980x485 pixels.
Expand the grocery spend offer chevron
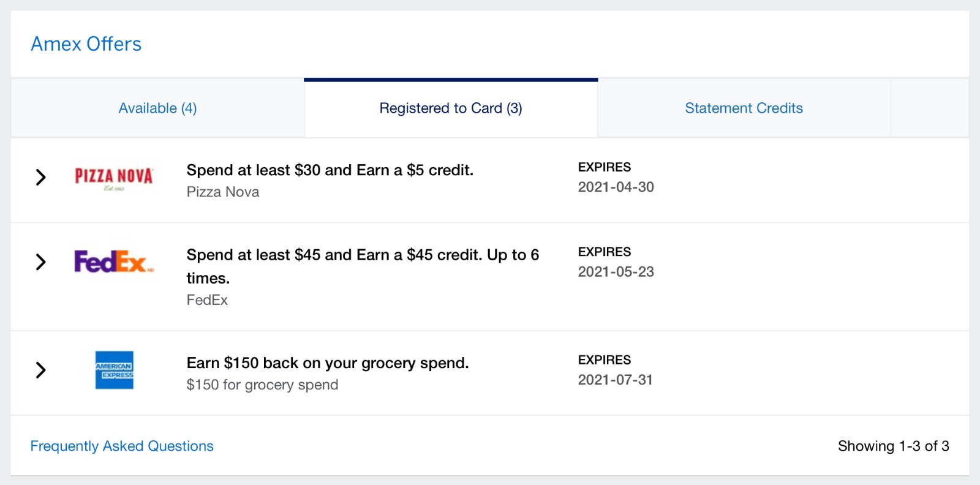pos(40,370)
